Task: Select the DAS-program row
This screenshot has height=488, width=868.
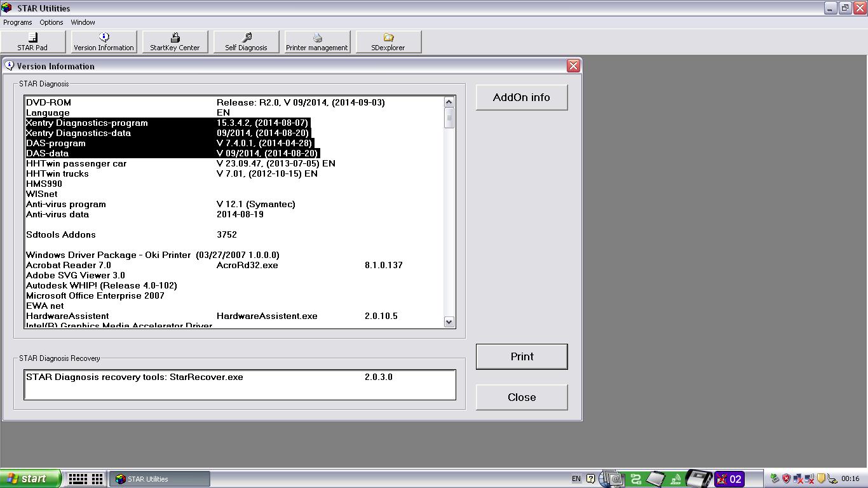Action: [x=234, y=143]
